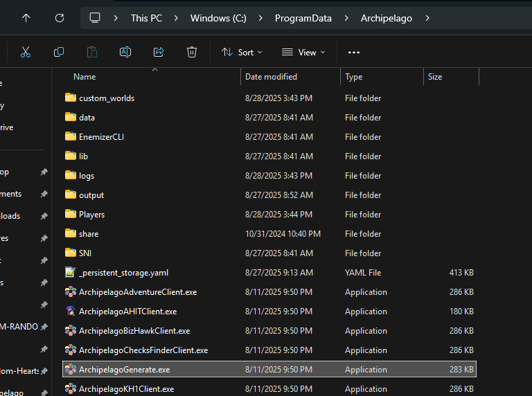
Task: Click the 180 KB size cell
Action: [461, 312]
